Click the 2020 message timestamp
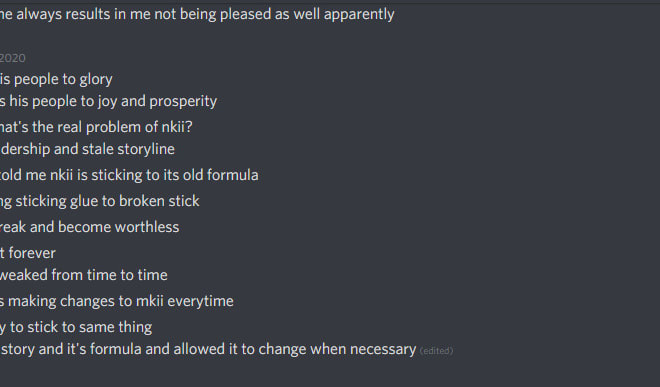This screenshot has width=660, height=387. 13,58
